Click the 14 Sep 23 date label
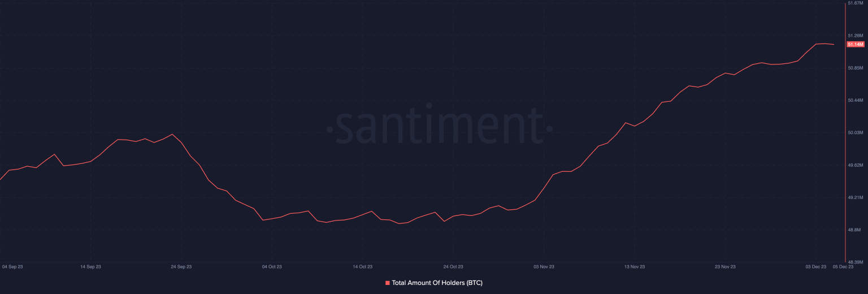Screen dimensions: 868x294 click(x=90, y=266)
